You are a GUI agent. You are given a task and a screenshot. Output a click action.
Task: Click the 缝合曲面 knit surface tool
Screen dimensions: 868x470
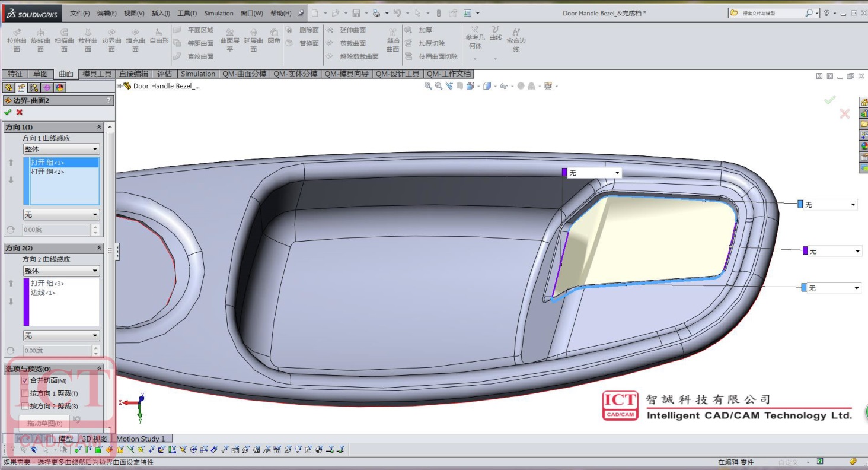click(392, 39)
